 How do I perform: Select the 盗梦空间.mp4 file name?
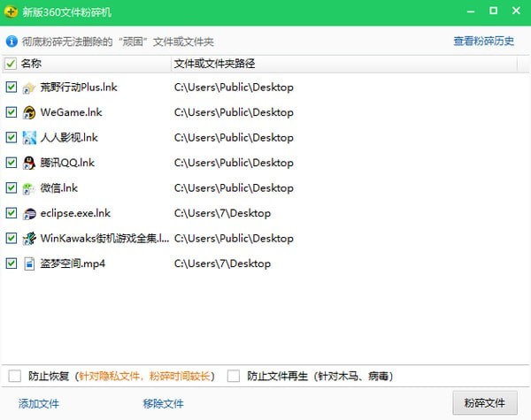(73, 263)
